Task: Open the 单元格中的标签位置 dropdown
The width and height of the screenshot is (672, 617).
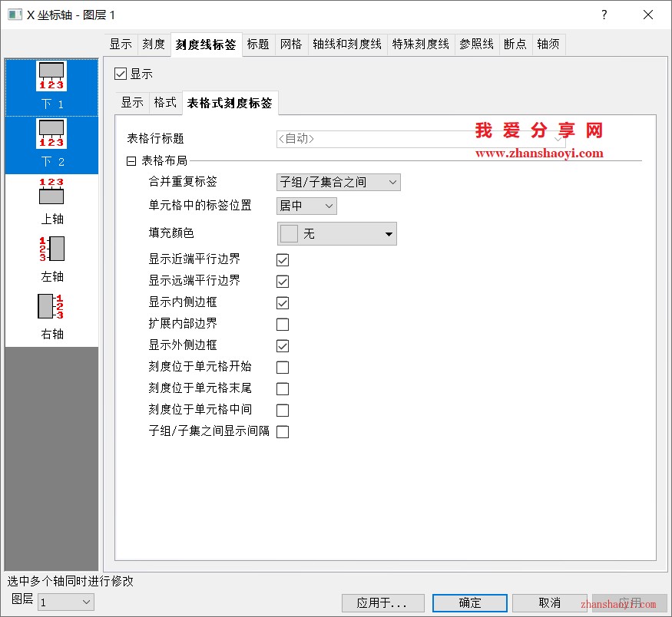Action: (x=306, y=206)
